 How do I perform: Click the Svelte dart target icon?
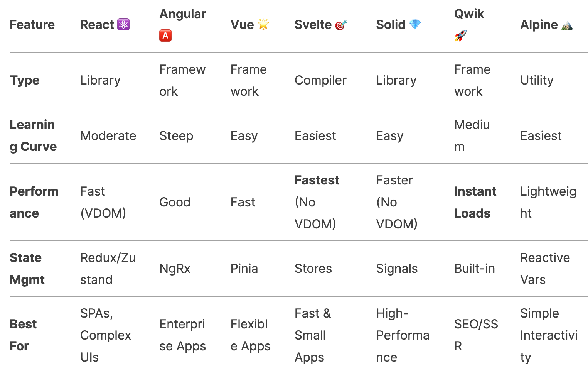(x=341, y=25)
